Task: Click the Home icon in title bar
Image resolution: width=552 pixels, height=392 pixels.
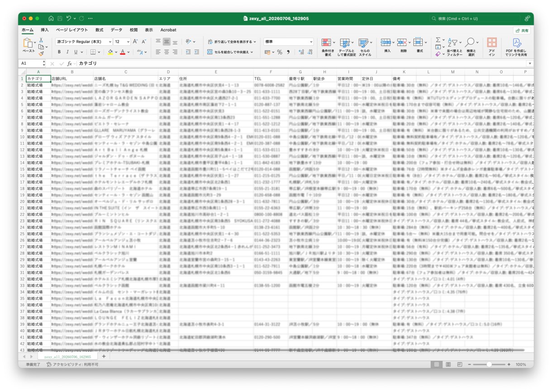Action: (51, 19)
